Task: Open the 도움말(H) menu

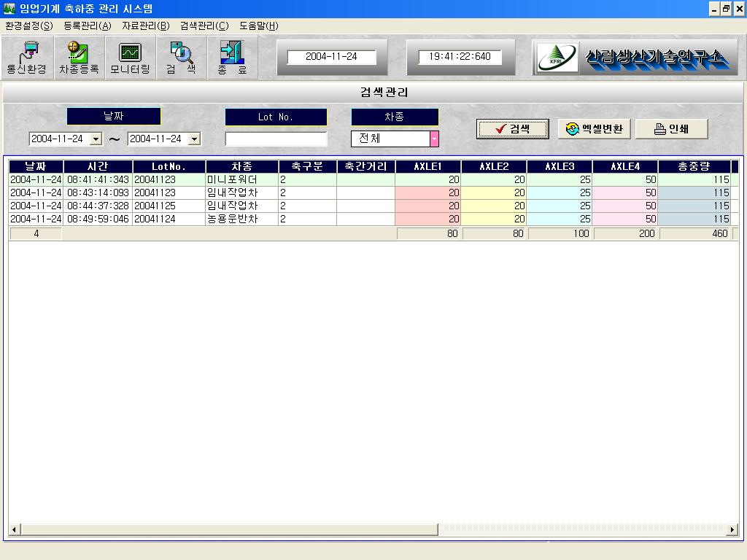Action: (259, 26)
